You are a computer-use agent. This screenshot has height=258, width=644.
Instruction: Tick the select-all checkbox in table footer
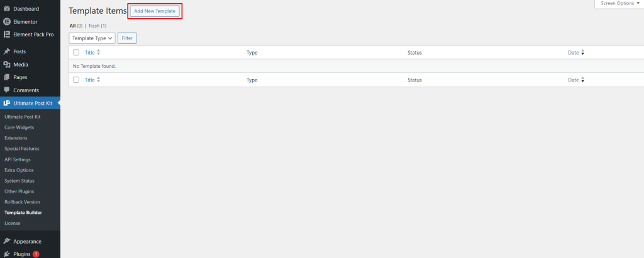coord(76,80)
